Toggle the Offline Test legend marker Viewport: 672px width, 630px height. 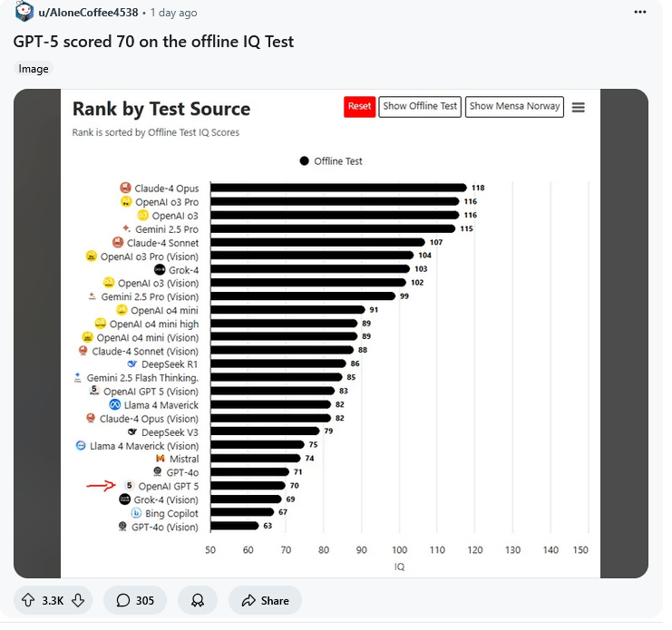coord(305,161)
